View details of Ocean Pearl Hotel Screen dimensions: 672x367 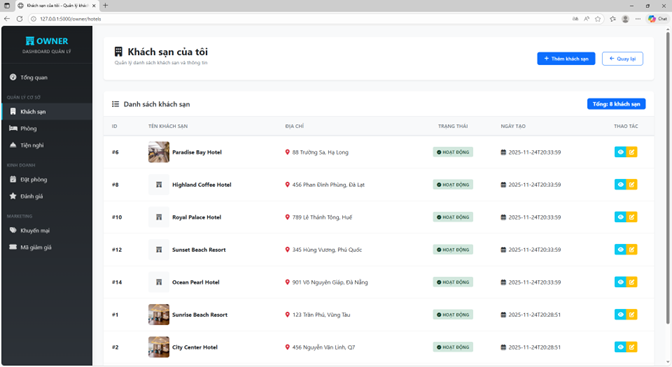(x=620, y=282)
